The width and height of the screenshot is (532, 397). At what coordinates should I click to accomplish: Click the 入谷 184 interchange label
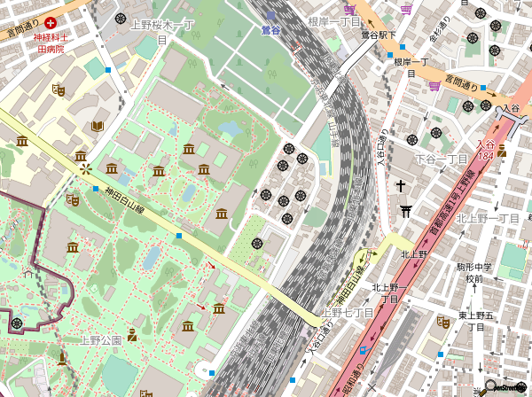pyautogui.click(x=484, y=150)
